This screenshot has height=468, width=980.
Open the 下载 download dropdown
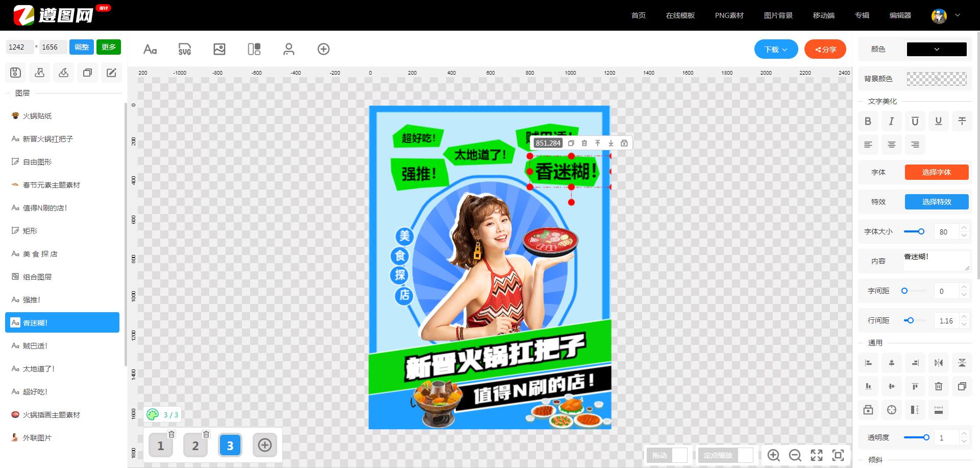click(776, 49)
